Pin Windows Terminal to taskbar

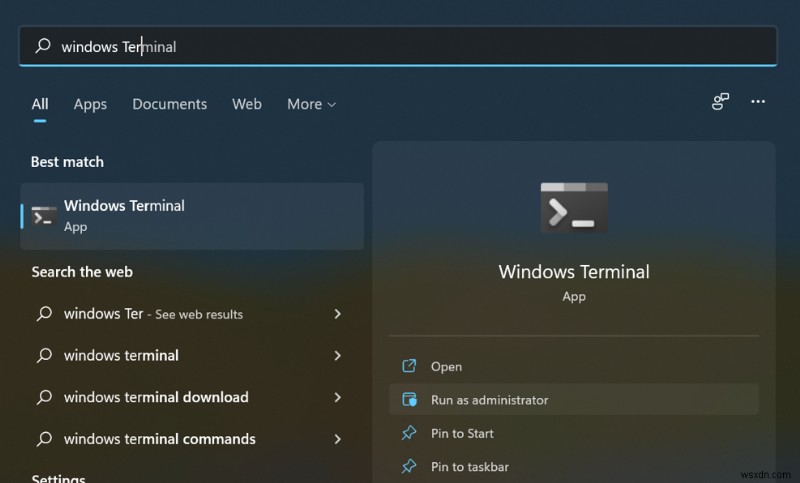(574, 466)
